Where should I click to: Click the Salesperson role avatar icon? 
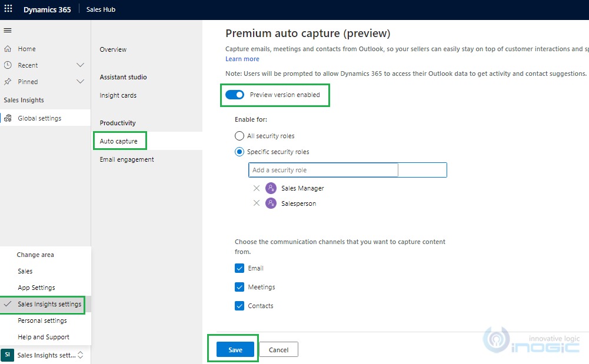point(271,203)
